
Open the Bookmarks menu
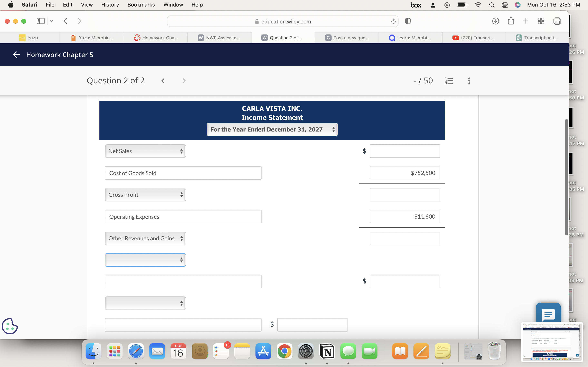click(141, 5)
